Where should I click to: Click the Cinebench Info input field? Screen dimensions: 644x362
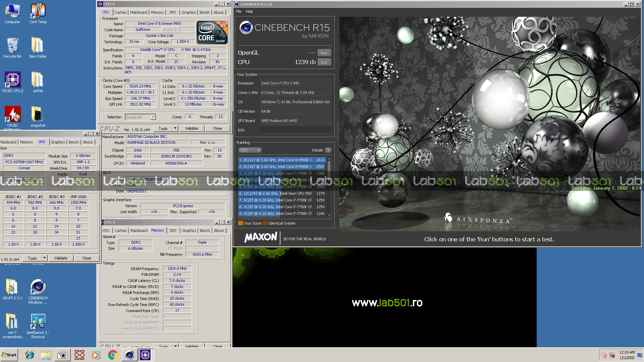coord(296,130)
